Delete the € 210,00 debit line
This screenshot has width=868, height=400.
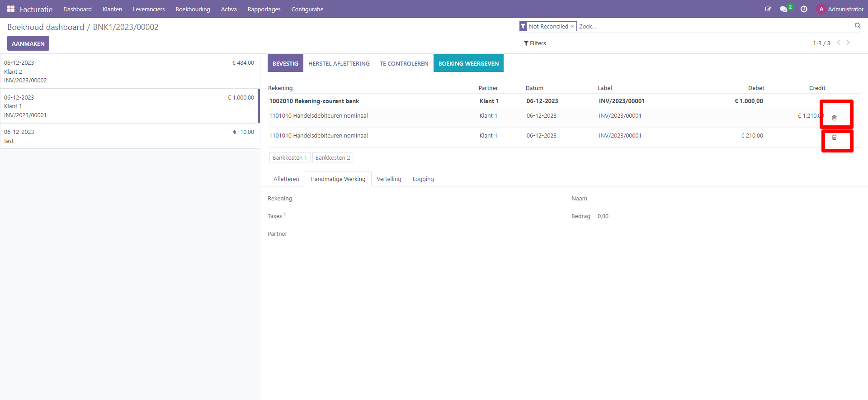tap(834, 137)
